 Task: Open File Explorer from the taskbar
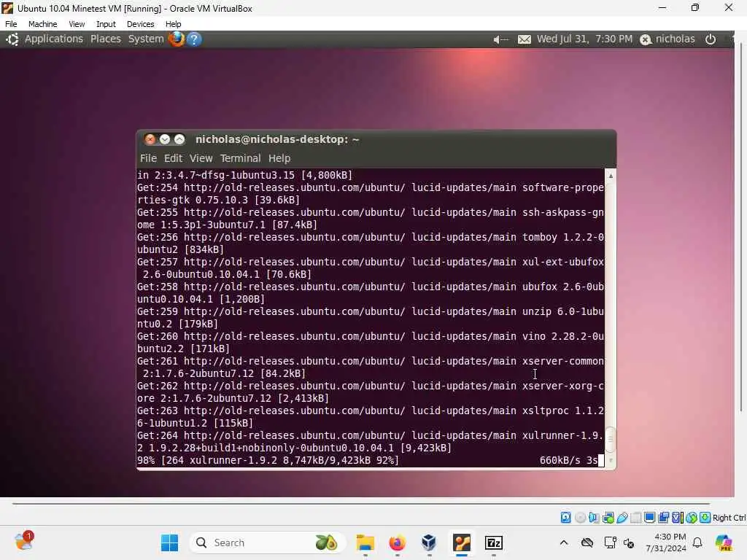365,542
